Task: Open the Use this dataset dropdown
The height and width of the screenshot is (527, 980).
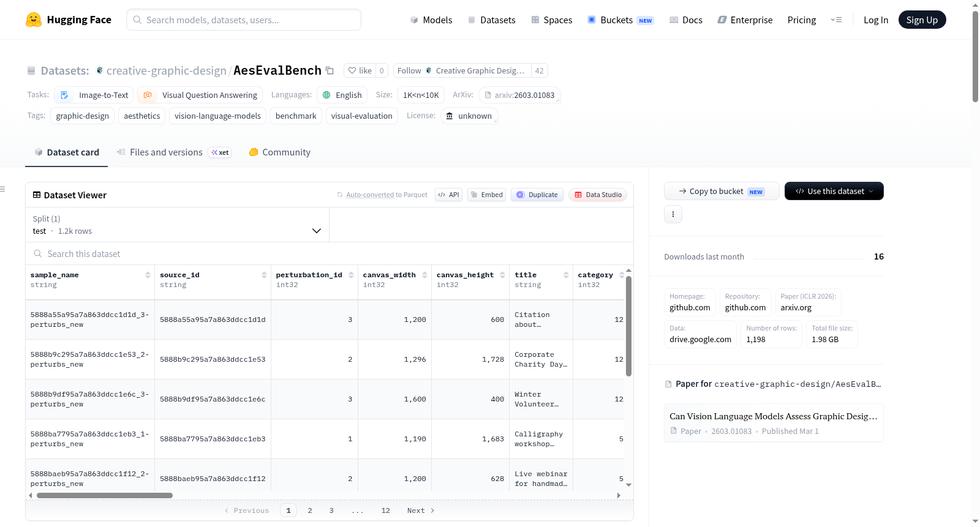Action: [x=834, y=191]
